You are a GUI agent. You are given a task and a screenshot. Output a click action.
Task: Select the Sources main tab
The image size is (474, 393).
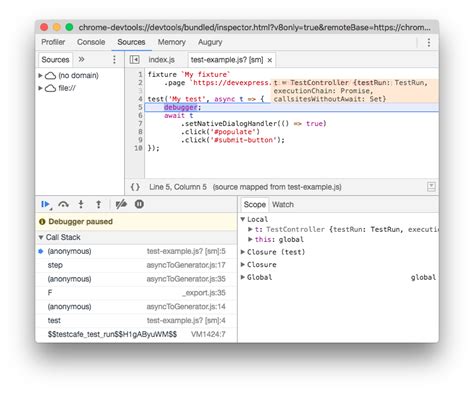(131, 42)
